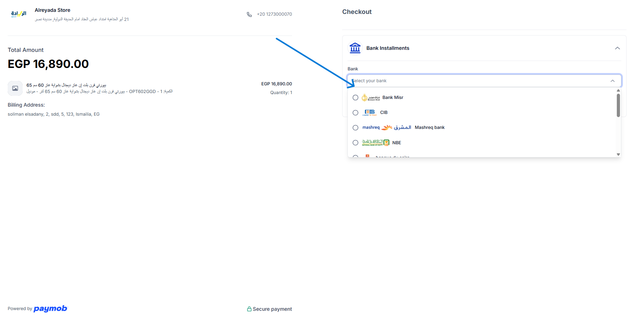This screenshot has height=316, width=644.
Task: Click the Mashreq bank logo
Action: (386, 128)
